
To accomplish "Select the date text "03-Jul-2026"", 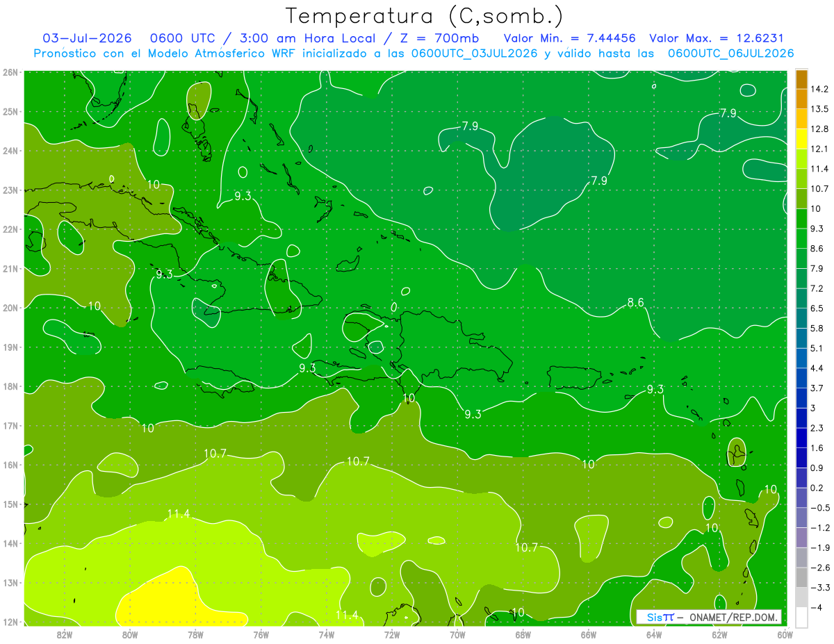I will pyautogui.click(x=87, y=38).
